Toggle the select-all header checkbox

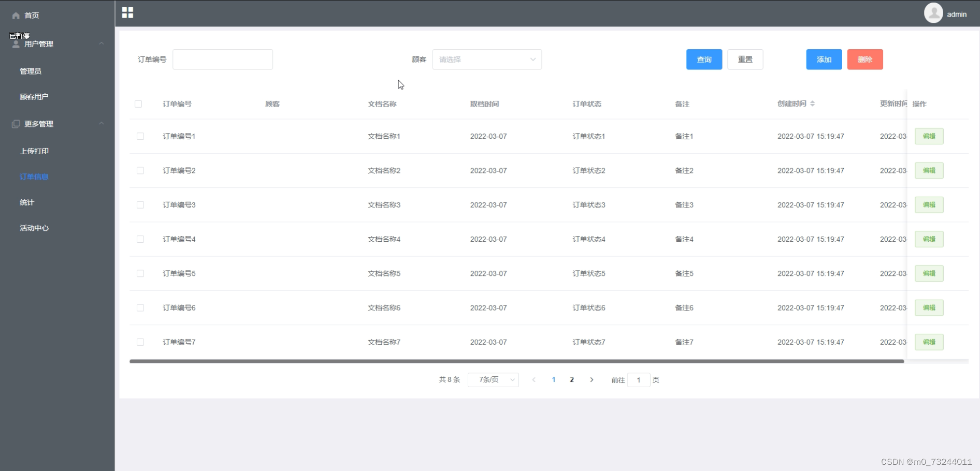pos(138,104)
